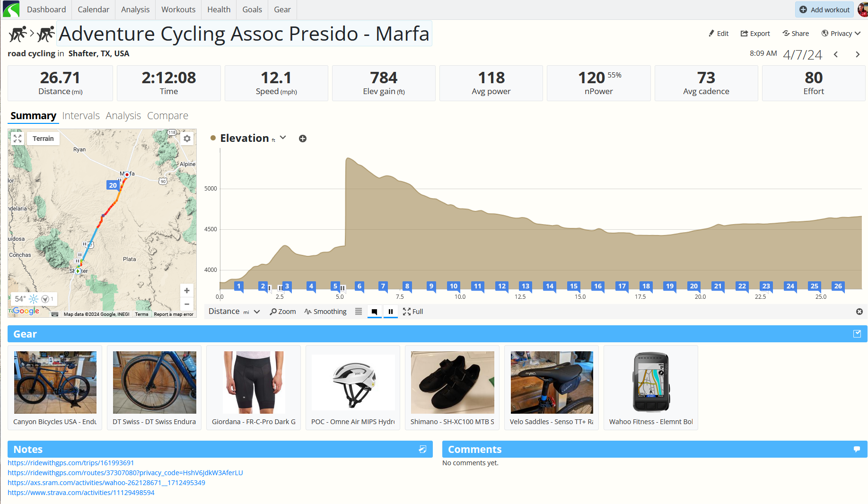The image size is (868, 504).
Task: Toggle lap markers display on chart
Action: coord(374,312)
